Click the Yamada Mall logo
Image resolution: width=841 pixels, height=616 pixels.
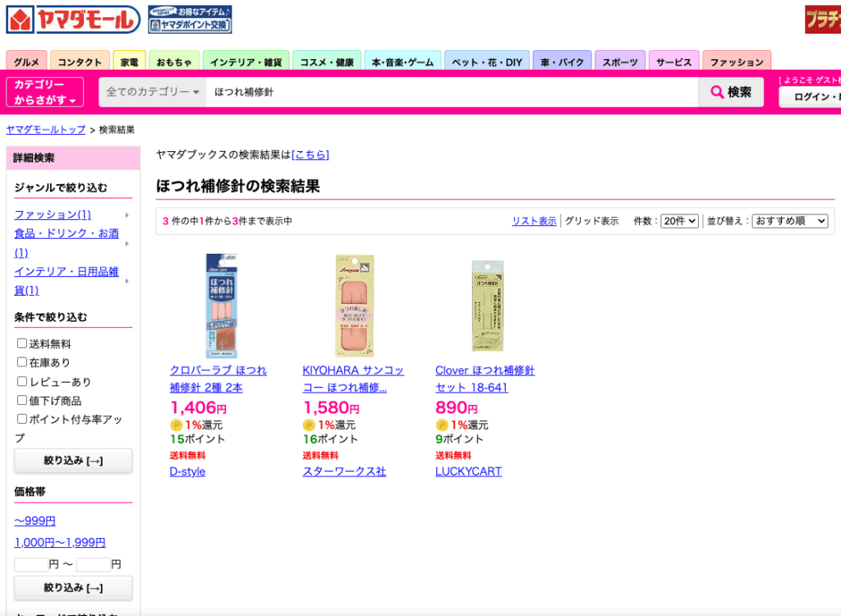(x=73, y=20)
